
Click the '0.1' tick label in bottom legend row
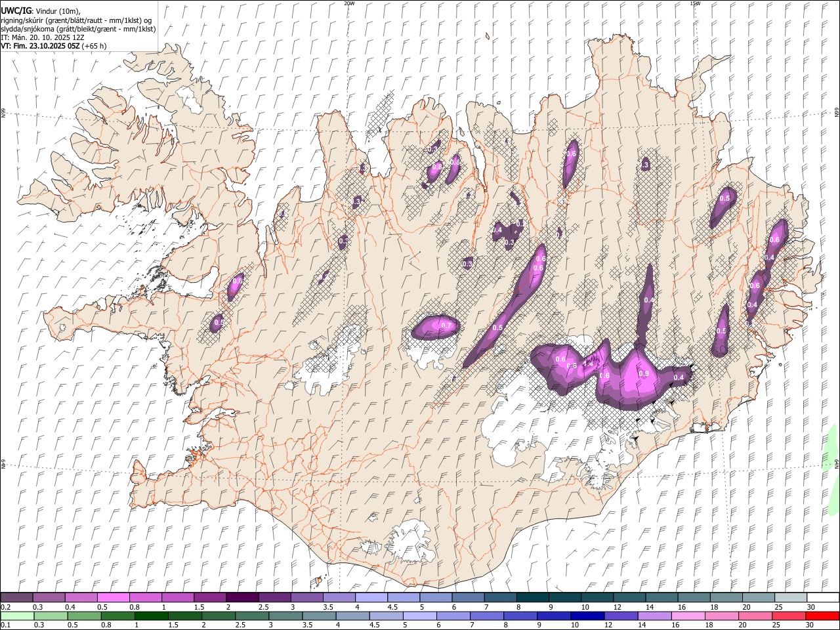[5, 625]
